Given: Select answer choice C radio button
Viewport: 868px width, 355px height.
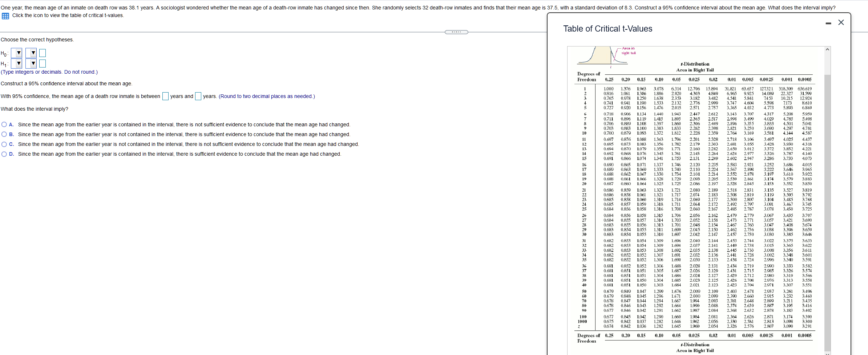Looking at the screenshot, I should click(4, 144).
